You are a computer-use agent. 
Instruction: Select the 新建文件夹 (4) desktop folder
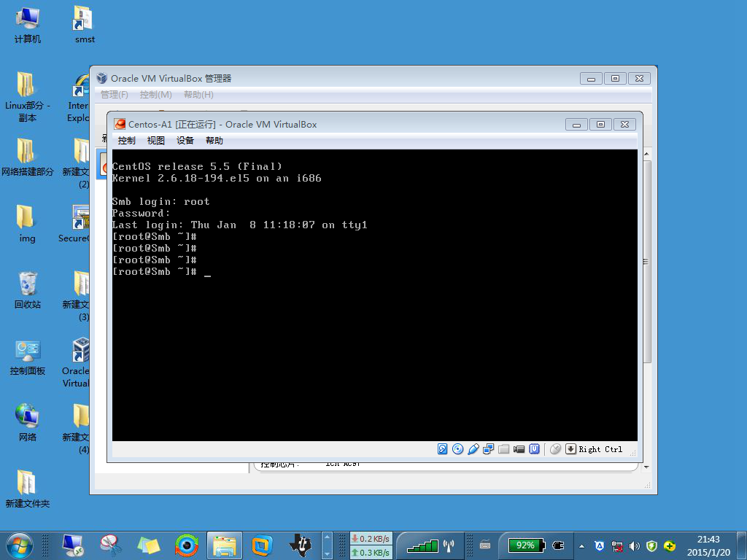coord(76,429)
